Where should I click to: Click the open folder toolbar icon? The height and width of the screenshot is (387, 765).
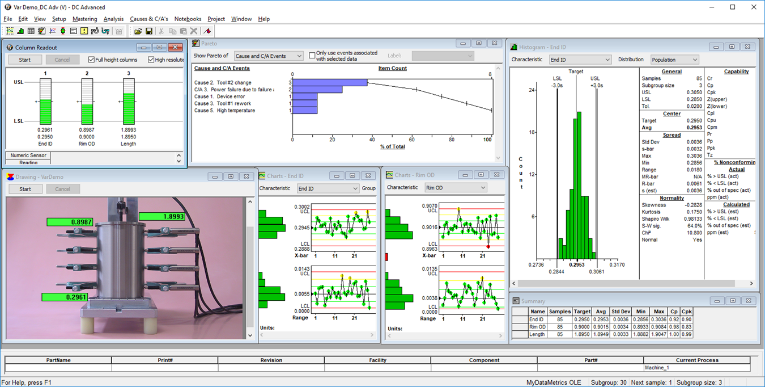pos(138,31)
